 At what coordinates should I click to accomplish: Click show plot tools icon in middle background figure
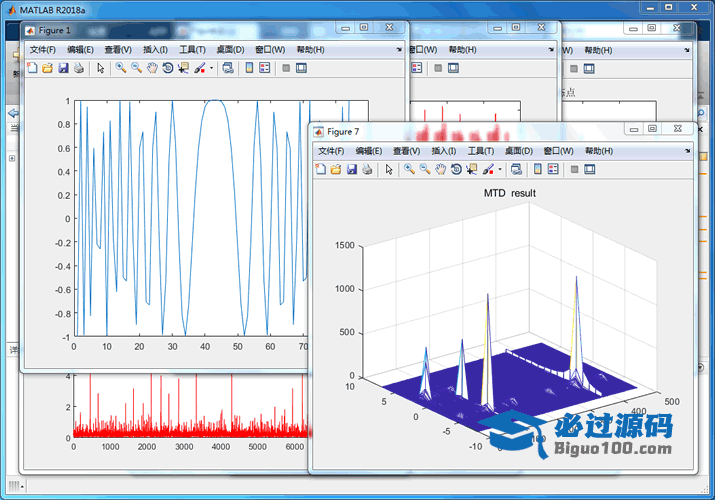pyautogui.click(x=453, y=68)
